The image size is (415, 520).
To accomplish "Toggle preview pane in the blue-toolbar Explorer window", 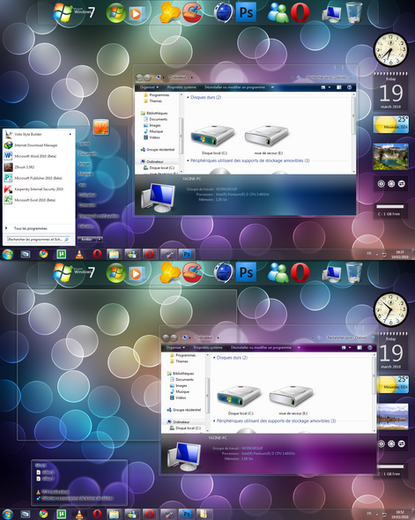I will (x=339, y=87).
